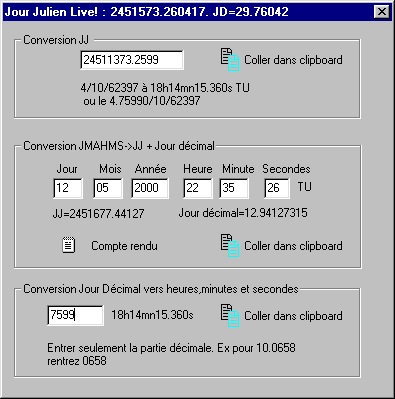The width and height of the screenshot is (395, 399).
Task: Click the 'Entrer seulement la partie décimale' hint text
Action: [171, 348]
